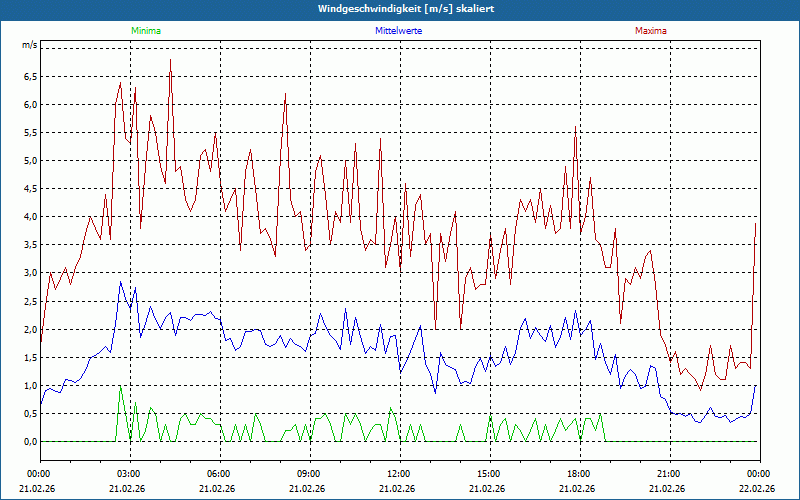Click the 09:00 time axis label
The image size is (800, 500).
[x=310, y=474]
